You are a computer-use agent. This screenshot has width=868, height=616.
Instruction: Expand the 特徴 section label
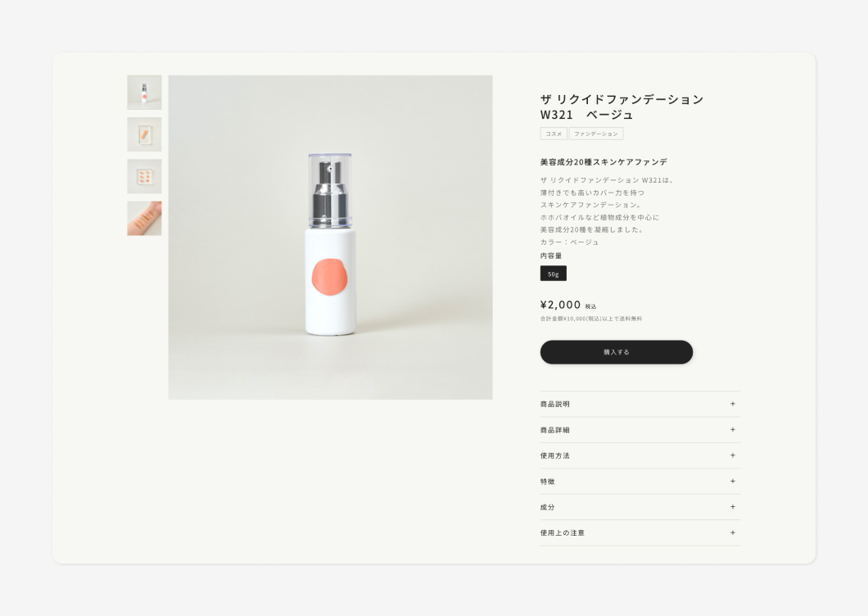(547, 482)
